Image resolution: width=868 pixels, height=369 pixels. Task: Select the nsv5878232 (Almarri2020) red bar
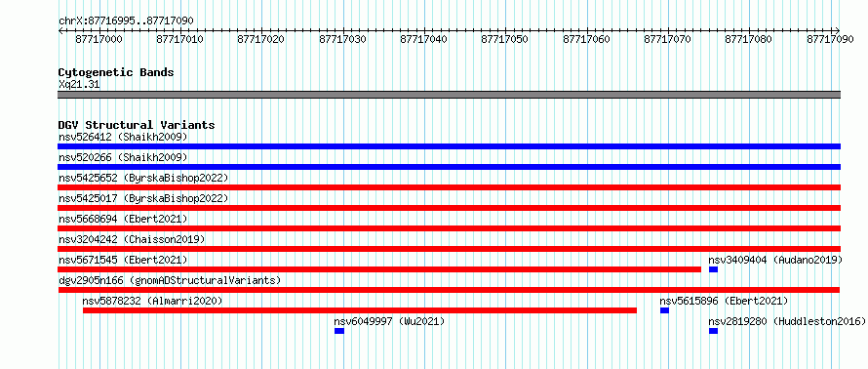[359, 310]
